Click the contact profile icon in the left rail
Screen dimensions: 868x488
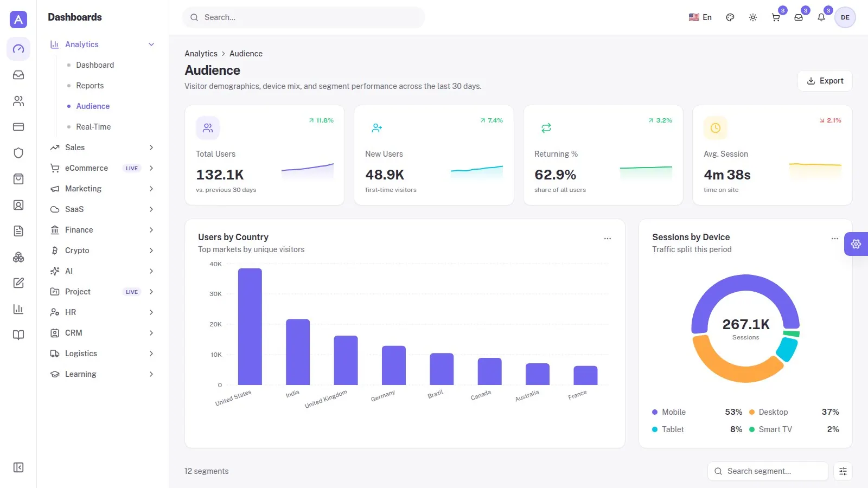tap(18, 205)
